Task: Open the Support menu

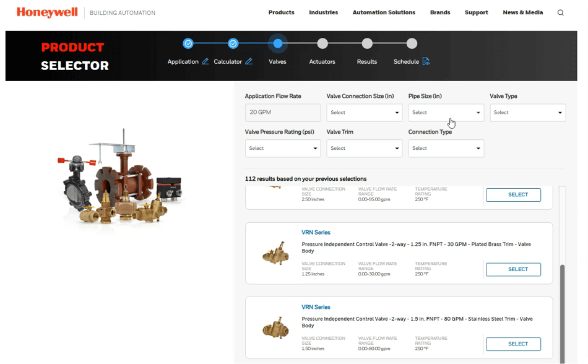Action: pyautogui.click(x=476, y=12)
